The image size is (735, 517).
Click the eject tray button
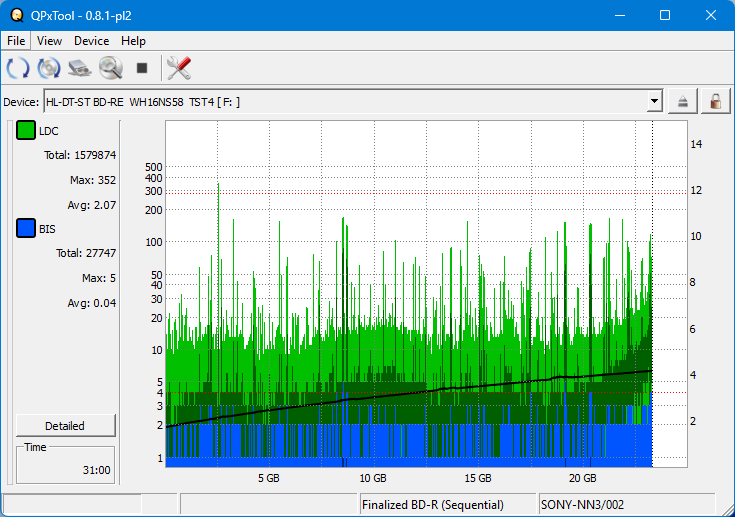point(682,101)
